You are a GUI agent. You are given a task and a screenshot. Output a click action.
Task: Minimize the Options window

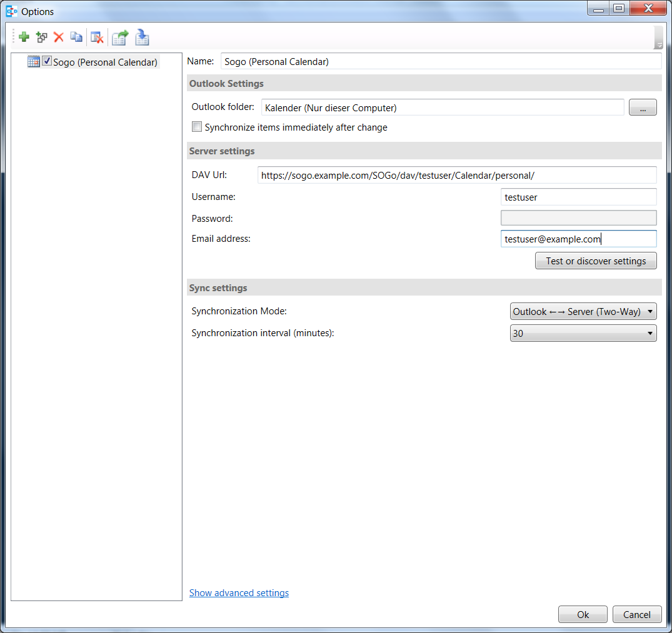[599, 9]
